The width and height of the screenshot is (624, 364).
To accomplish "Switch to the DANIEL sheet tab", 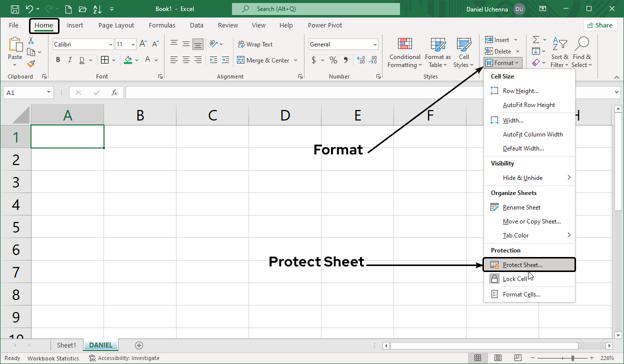I will (100, 345).
